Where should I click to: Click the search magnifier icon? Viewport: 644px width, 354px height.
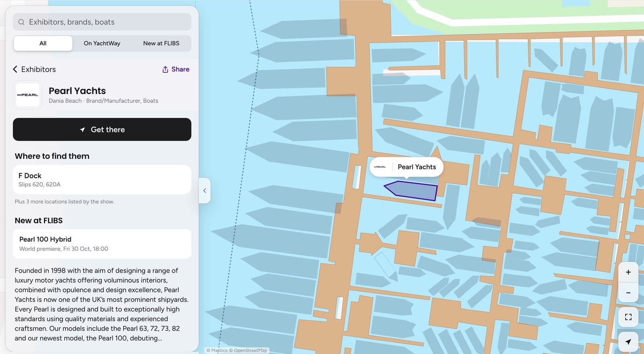tap(21, 22)
